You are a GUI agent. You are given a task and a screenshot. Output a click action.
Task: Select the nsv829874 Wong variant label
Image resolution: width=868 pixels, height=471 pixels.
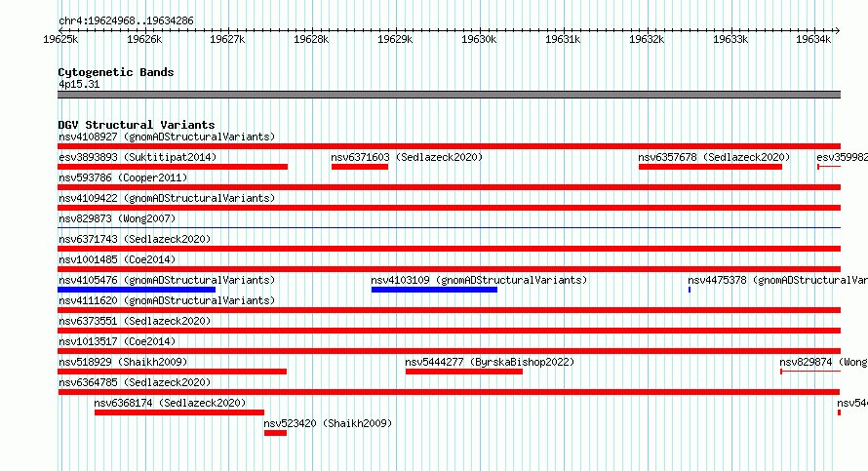tap(824, 362)
